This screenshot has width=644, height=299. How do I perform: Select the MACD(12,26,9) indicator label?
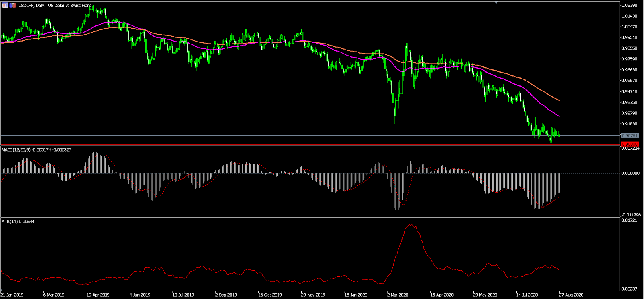point(37,150)
